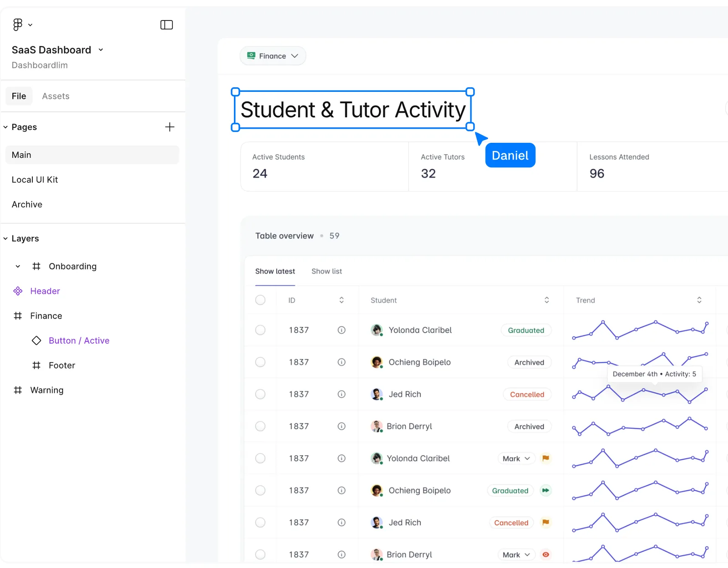This screenshot has width=728, height=568.
Task: Click the Active Students card
Action: [x=324, y=166]
